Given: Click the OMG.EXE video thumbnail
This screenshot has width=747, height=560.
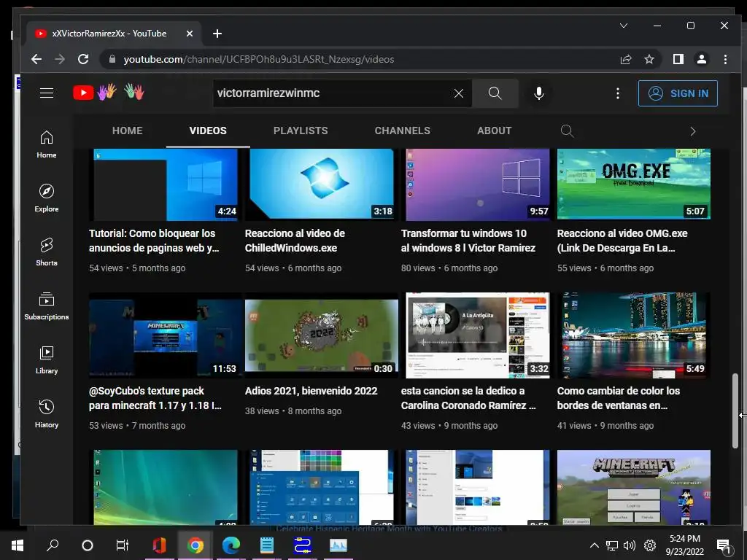Looking at the screenshot, I should 634,184.
